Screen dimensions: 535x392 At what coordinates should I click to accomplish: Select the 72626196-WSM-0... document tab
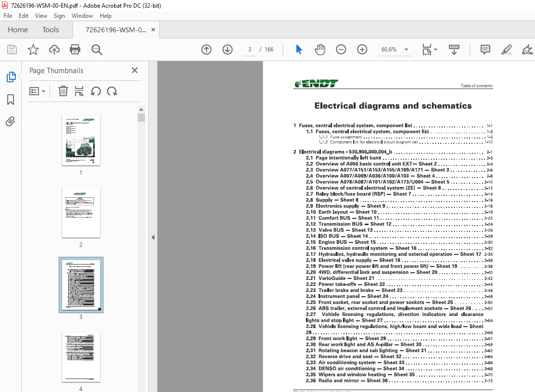point(116,30)
